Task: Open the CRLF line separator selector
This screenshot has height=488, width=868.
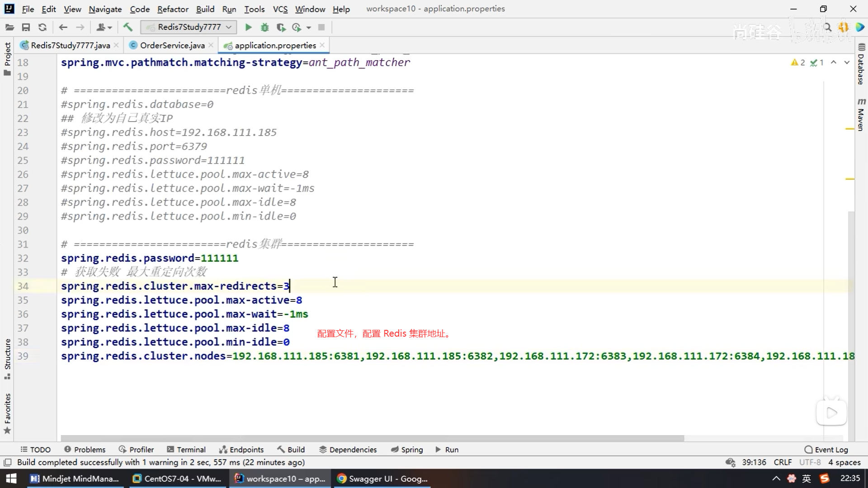Action: tap(783, 462)
